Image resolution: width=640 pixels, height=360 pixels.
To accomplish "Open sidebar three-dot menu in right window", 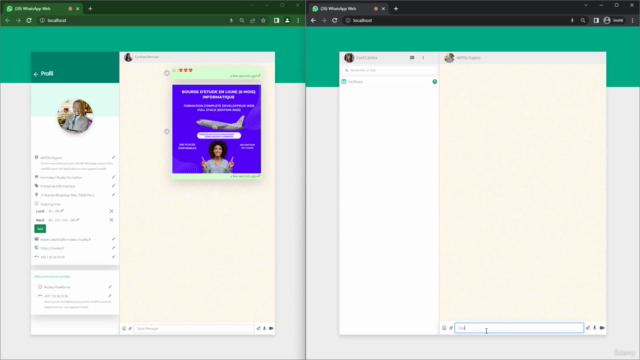I will pos(423,58).
